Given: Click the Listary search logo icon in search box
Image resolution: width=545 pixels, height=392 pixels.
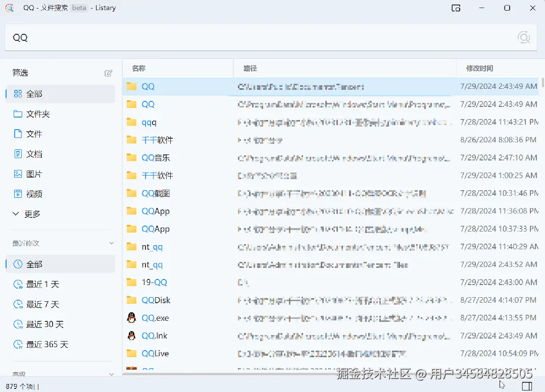Looking at the screenshot, I should (x=524, y=37).
